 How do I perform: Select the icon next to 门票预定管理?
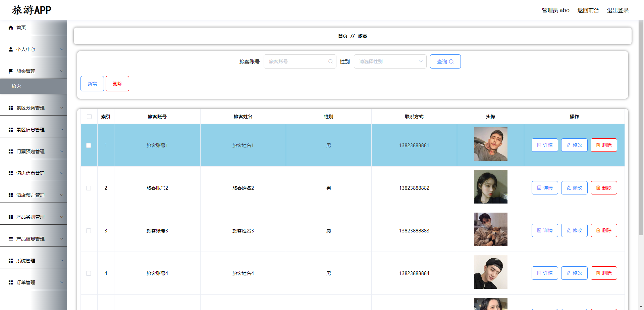[10, 151]
